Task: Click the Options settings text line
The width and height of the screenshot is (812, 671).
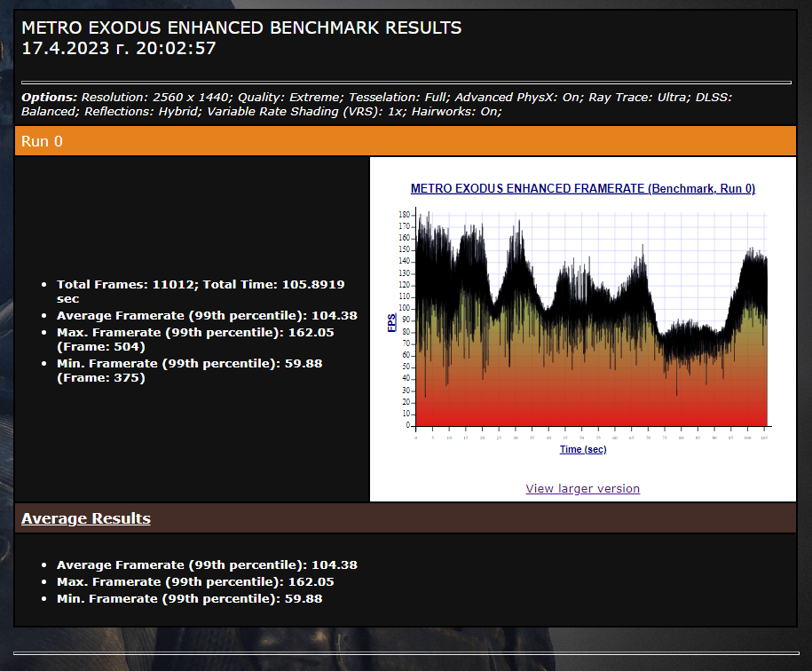Action: coord(376,104)
